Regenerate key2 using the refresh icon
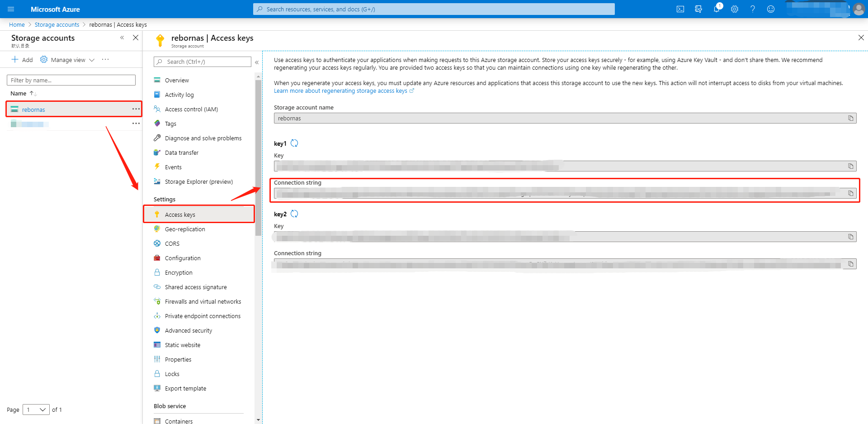Viewport: 868px width, 424px height. click(x=294, y=214)
